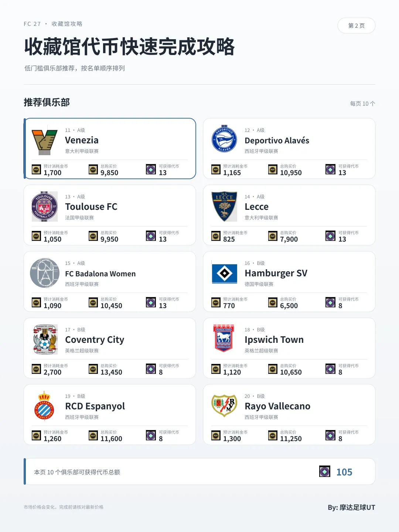Click the By: 摩达足球UT author credit

(x=351, y=507)
